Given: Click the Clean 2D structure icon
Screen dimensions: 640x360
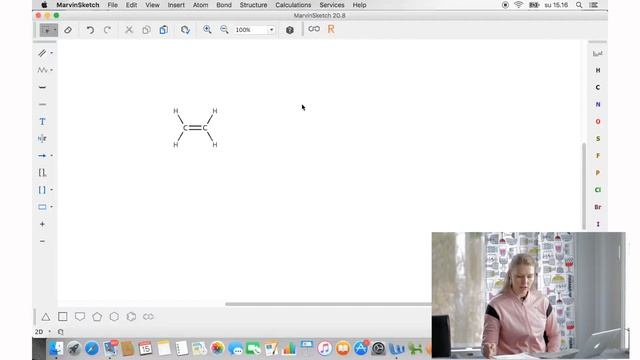Looking at the screenshot, I should coord(185,30).
